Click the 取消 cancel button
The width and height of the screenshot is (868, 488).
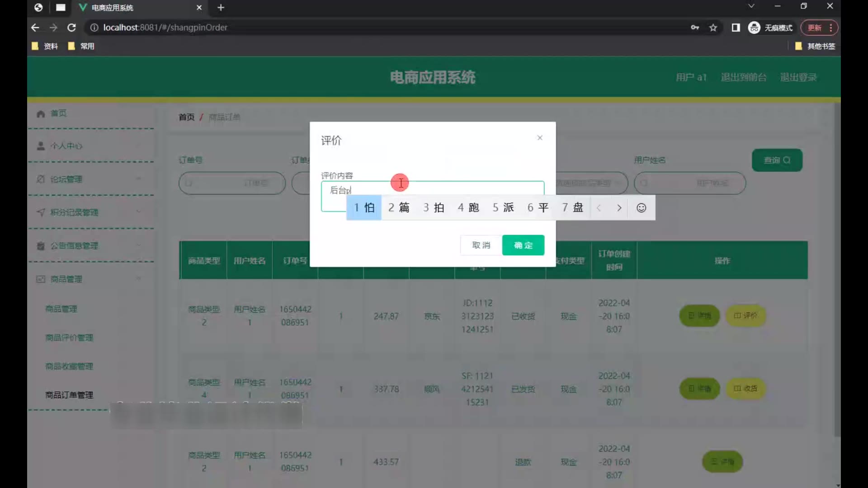click(x=481, y=245)
